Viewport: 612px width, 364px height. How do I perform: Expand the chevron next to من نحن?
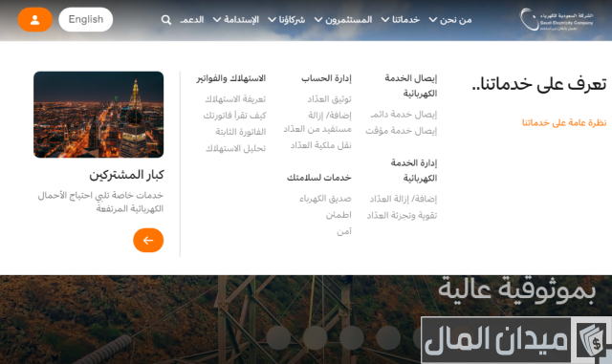(x=433, y=19)
